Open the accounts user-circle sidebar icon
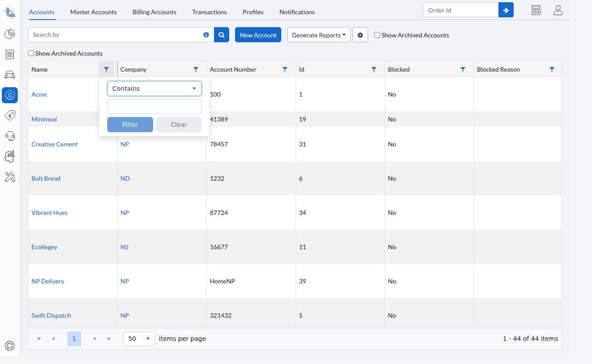Screen dimensions: 592x364 tap(10, 95)
